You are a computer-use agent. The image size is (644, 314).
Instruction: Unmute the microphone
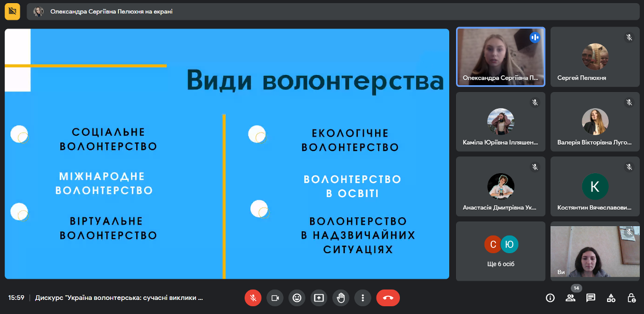[x=253, y=298]
